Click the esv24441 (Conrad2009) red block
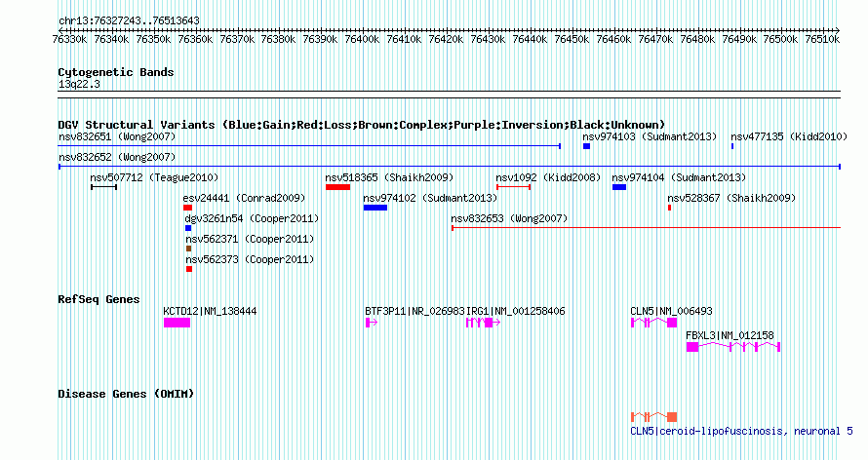868x460 pixels. (x=187, y=208)
